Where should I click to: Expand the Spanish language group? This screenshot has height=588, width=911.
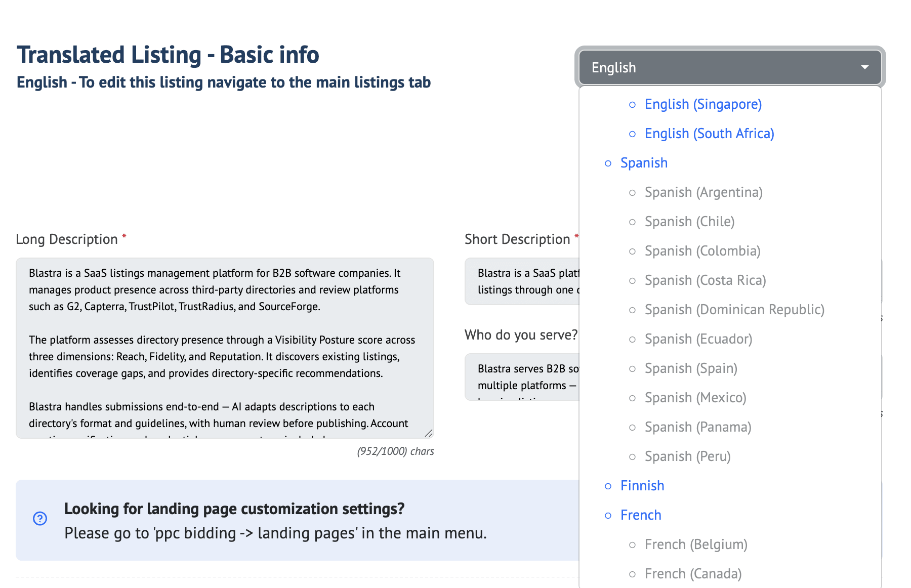pos(644,163)
